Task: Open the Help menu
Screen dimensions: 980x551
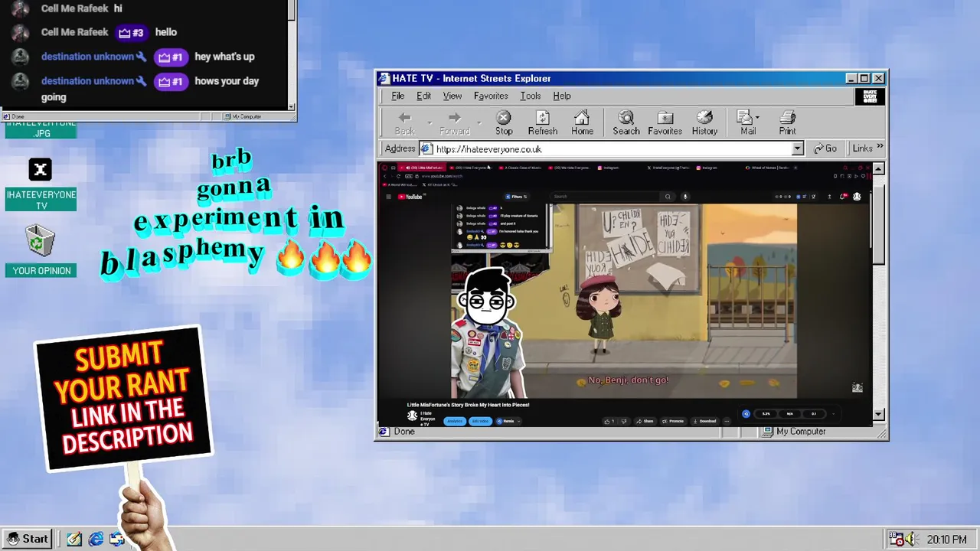Action: pos(562,96)
